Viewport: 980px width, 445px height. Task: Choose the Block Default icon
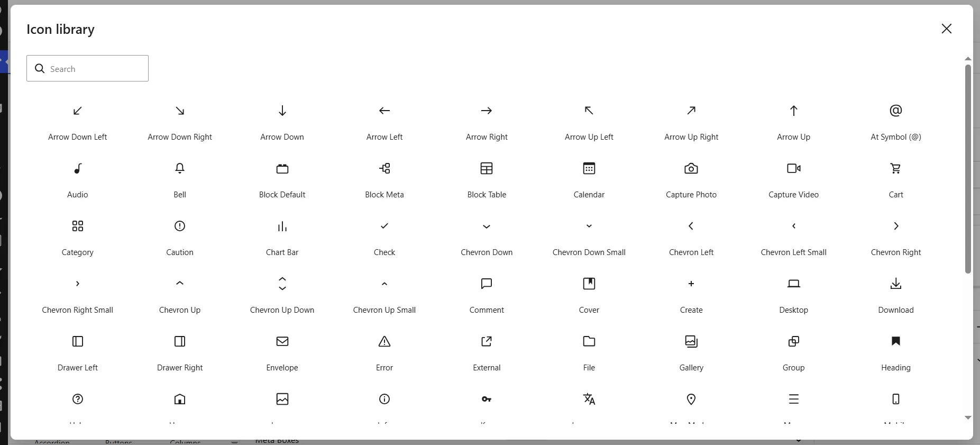[282, 168]
